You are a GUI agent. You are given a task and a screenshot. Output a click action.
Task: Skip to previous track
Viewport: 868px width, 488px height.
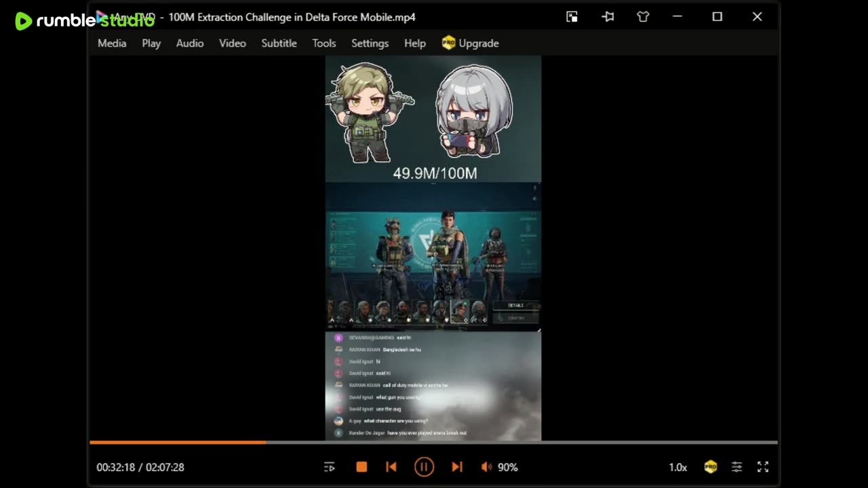(x=391, y=467)
